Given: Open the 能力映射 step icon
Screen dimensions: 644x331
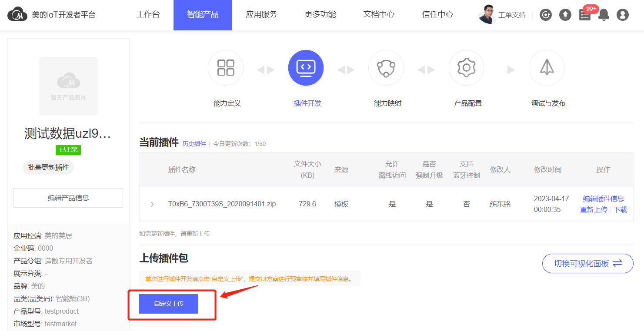Looking at the screenshot, I should tap(386, 68).
